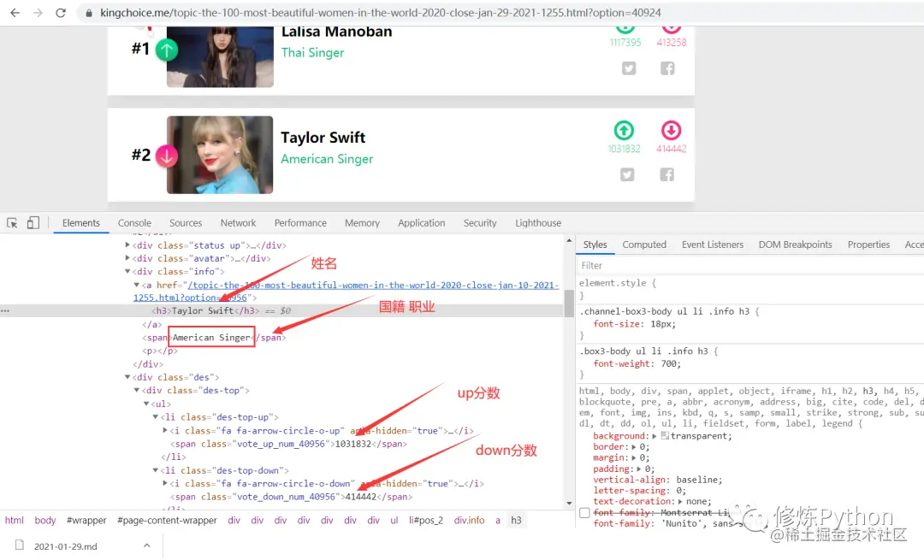924x560 pixels.
Task: Click the Lalisa Manoban name heading
Action: point(336,32)
